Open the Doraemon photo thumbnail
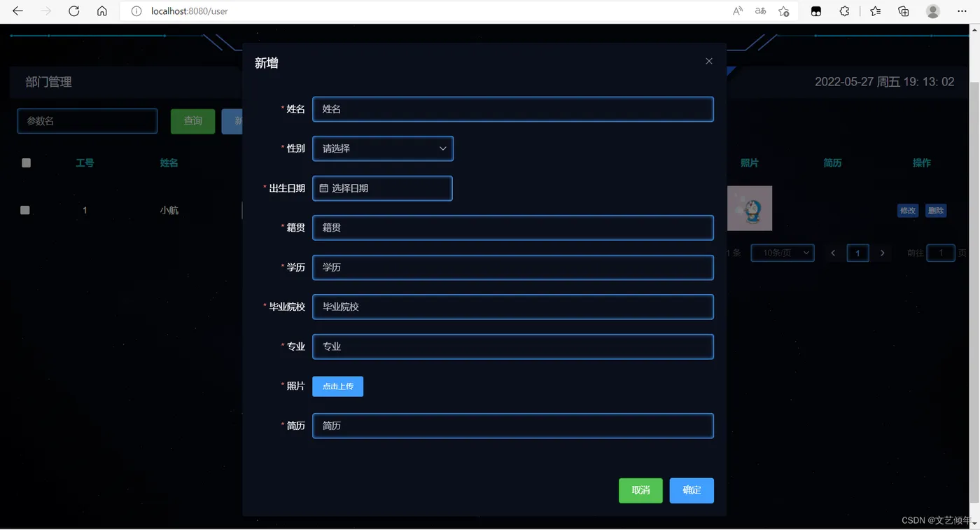Image resolution: width=980 pixels, height=530 pixels. (x=750, y=208)
